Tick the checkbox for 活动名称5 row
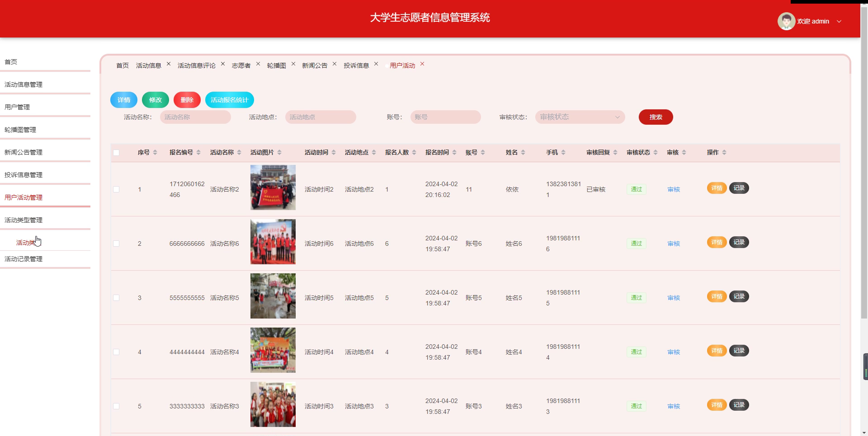Viewport: 868px width, 436px height. coord(116,297)
